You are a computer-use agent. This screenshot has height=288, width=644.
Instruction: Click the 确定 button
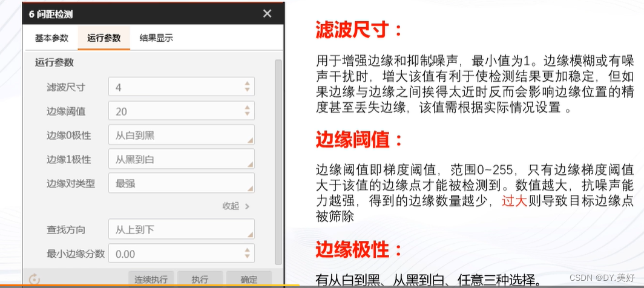pyautogui.click(x=249, y=280)
